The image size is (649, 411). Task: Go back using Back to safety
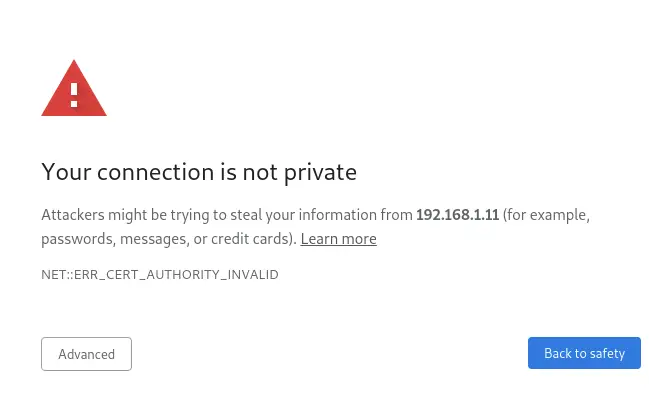click(584, 353)
